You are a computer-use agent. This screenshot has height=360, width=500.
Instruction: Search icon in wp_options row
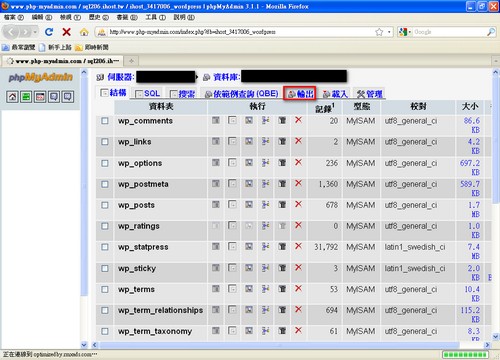(x=249, y=163)
